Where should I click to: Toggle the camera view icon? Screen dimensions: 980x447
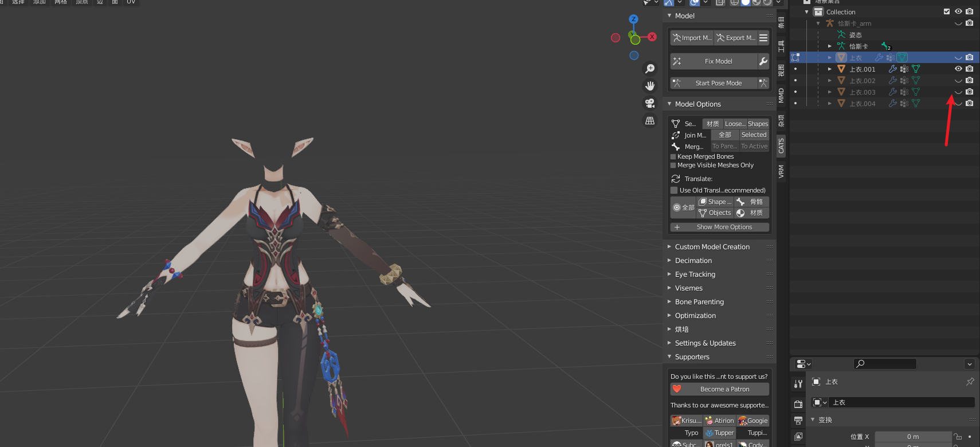(650, 103)
